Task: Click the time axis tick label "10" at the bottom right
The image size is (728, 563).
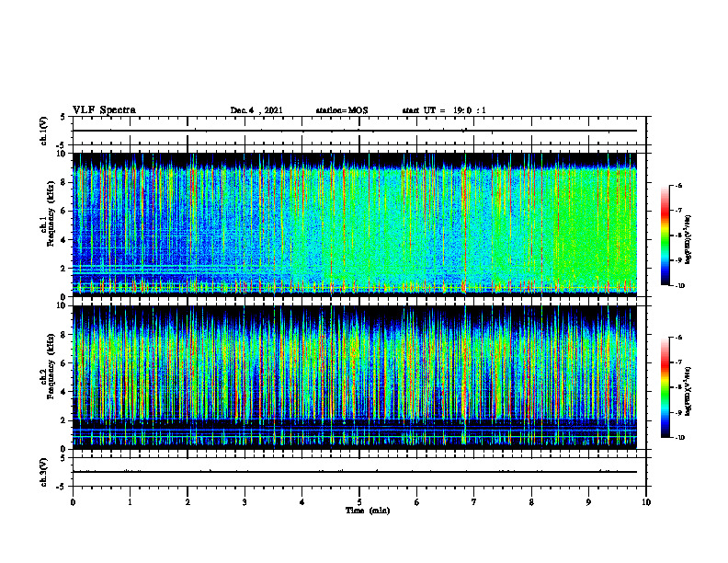Action: click(x=646, y=502)
